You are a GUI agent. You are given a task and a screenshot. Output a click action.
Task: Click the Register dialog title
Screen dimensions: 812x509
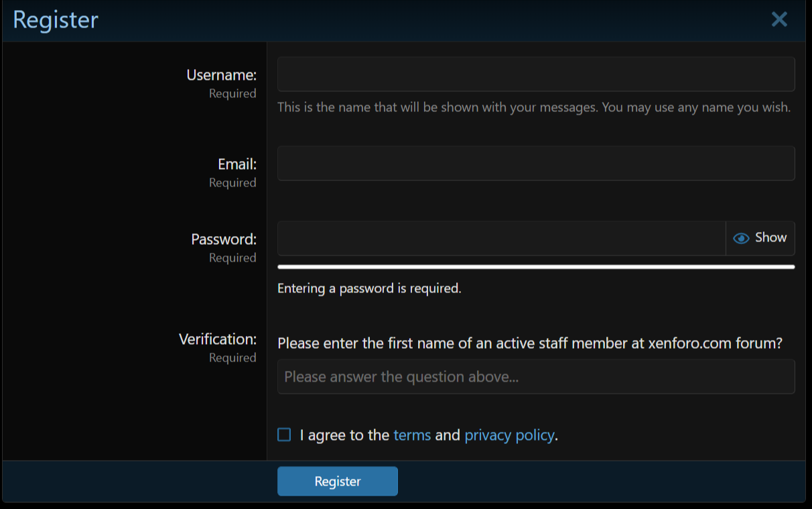[56, 19]
